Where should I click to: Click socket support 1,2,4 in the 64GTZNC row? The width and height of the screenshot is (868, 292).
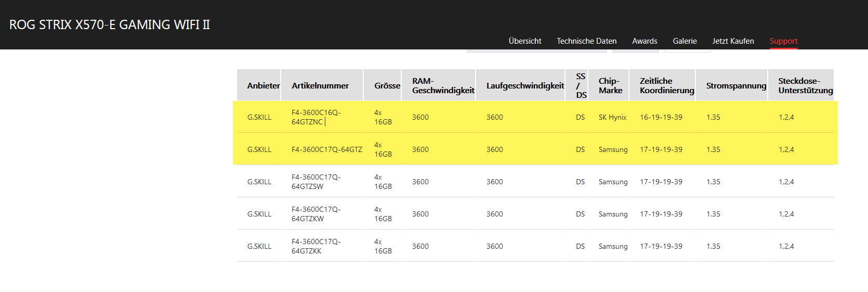(x=786, y=117)
